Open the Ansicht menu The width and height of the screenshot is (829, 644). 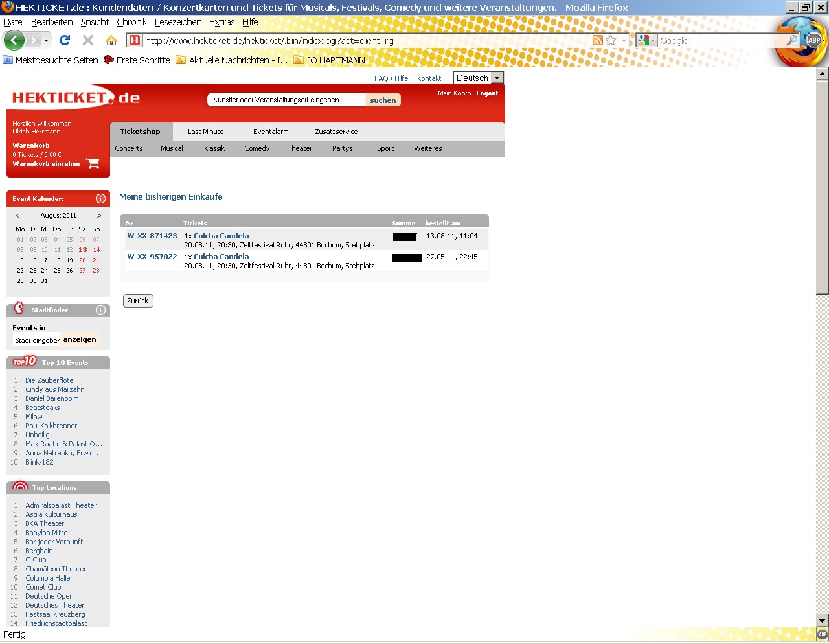(95, 22)
